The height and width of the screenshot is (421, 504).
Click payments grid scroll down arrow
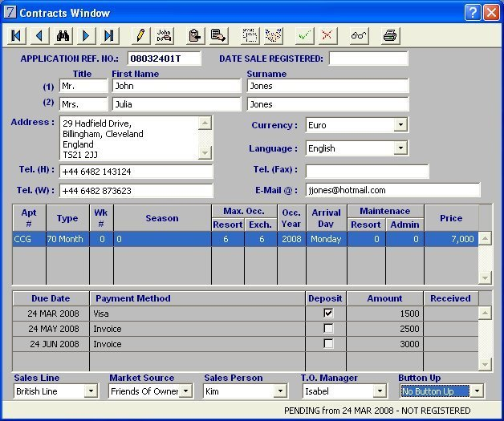coord(485,364)
